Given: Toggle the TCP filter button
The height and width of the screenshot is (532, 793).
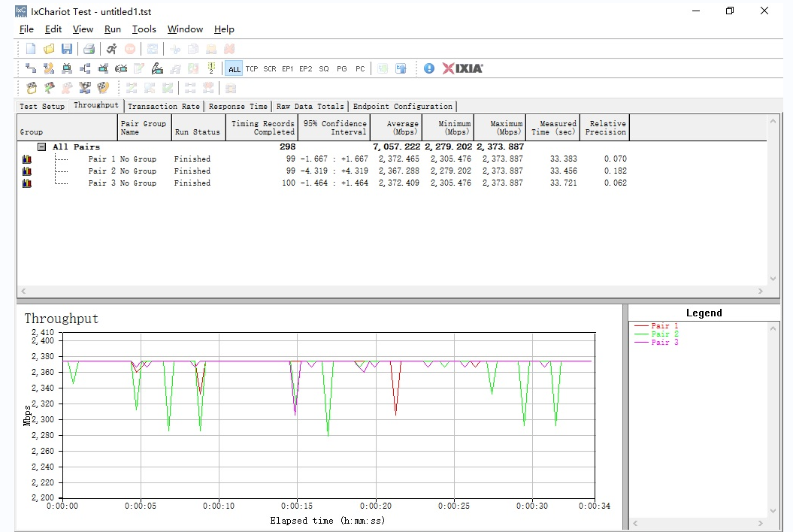Looking at the screenshot, I should click(252, 69).
